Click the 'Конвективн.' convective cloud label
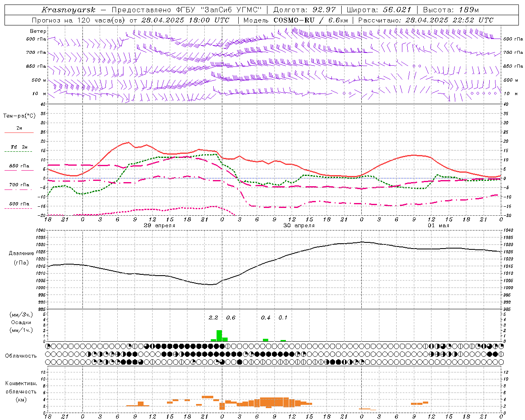 click(21, 383)
